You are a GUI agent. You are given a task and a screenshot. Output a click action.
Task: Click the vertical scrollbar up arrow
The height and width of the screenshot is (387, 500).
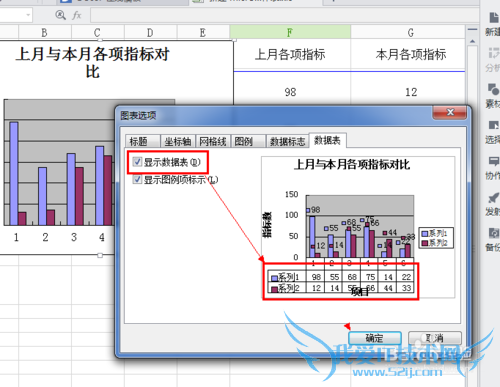tap(472, 41)
